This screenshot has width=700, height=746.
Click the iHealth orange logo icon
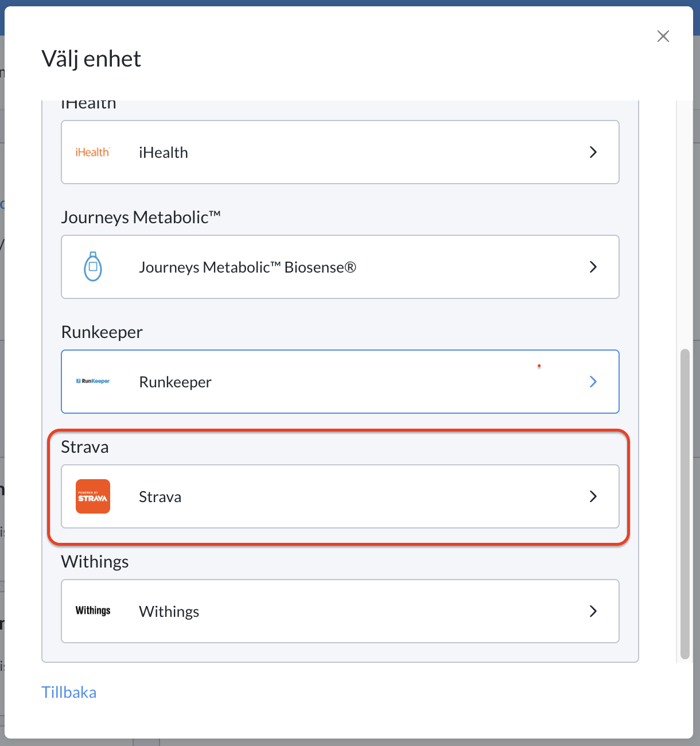pyautogui.click(x=92, y=152)
